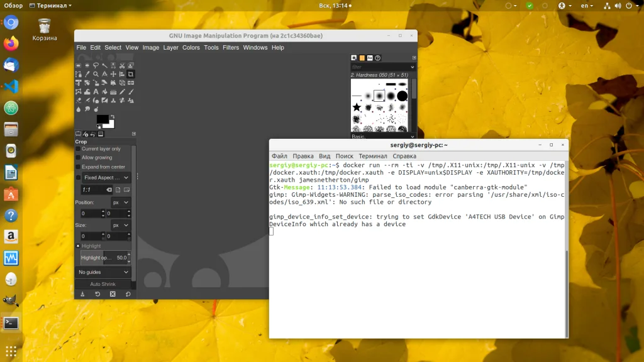644x362 pixels.
Task: Select the Fuzzy Select magic wand tool
Action: pyautogui.click(x=105, y=65)
